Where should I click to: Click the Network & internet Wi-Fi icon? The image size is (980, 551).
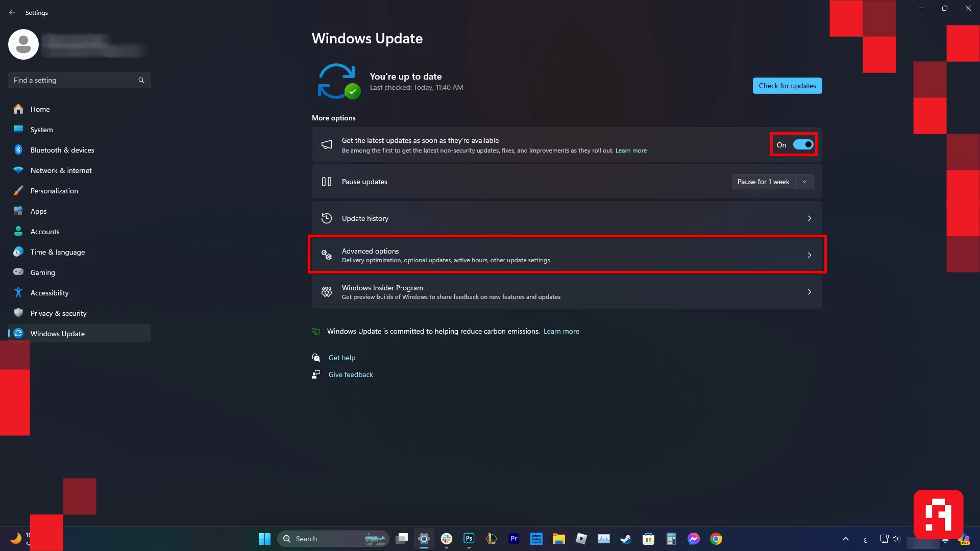click(x=18, y=170)
